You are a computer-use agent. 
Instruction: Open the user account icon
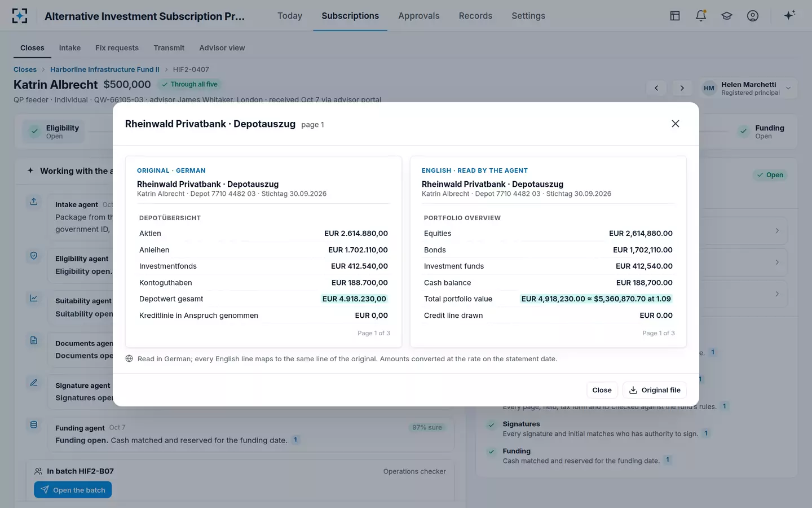point(753,16)
